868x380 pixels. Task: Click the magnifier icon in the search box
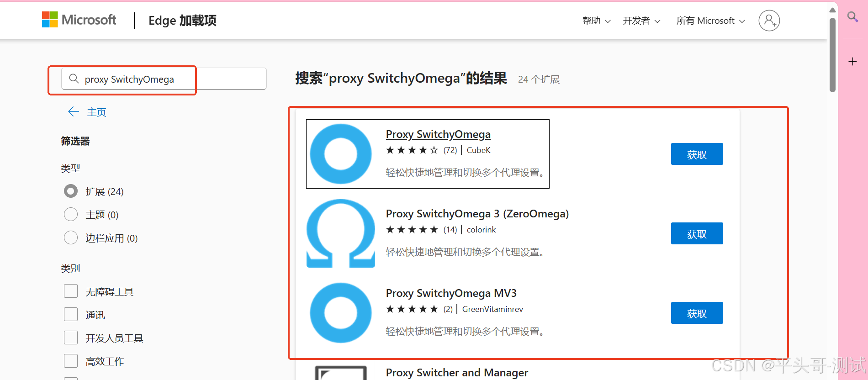click(74, 79)
